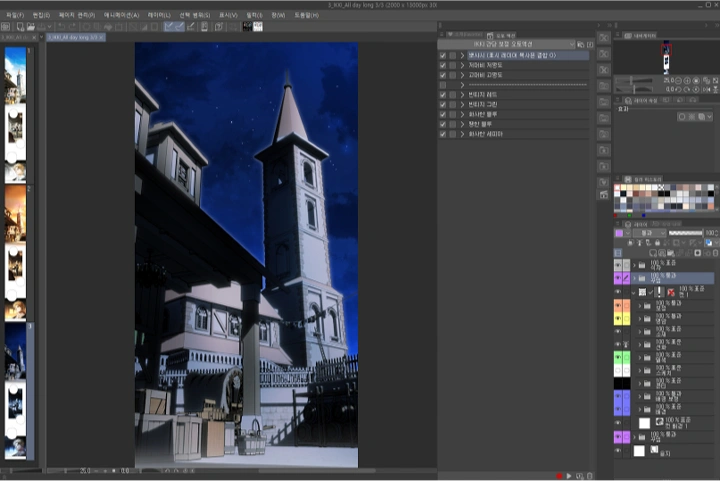Click the new vector layer icon
The height and width of the screenshot is (481, 720).
pyautogui.click(x=662, y=253)
